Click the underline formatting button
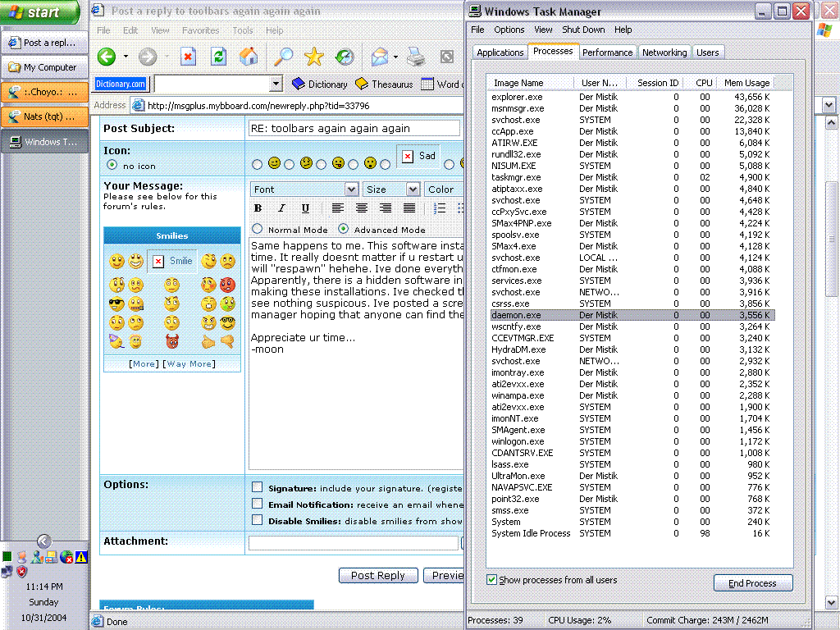840x630 pixels. click(305, 208)
